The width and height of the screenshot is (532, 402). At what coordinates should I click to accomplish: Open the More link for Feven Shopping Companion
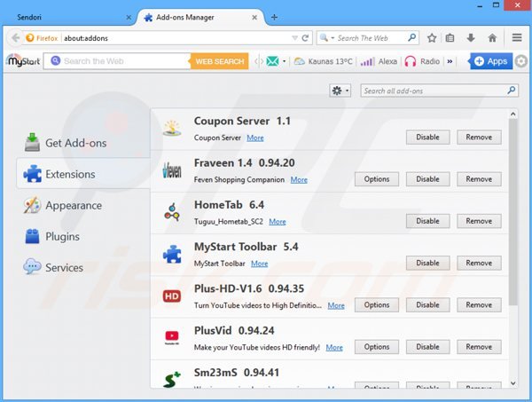[299, 179]
